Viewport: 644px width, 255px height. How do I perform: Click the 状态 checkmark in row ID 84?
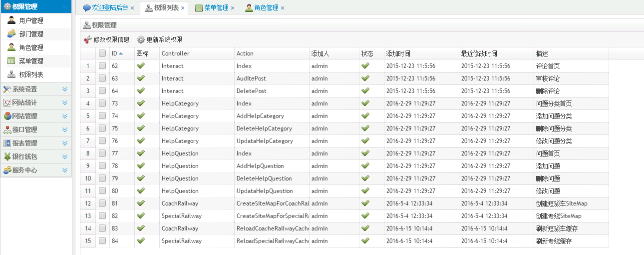pyautogui.click(x=365, y=240)
